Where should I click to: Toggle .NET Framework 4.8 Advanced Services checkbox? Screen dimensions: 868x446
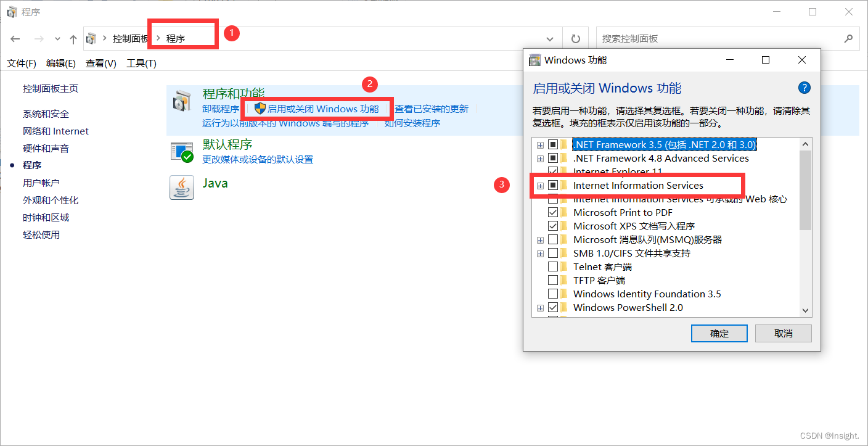[x=553, y=158]
